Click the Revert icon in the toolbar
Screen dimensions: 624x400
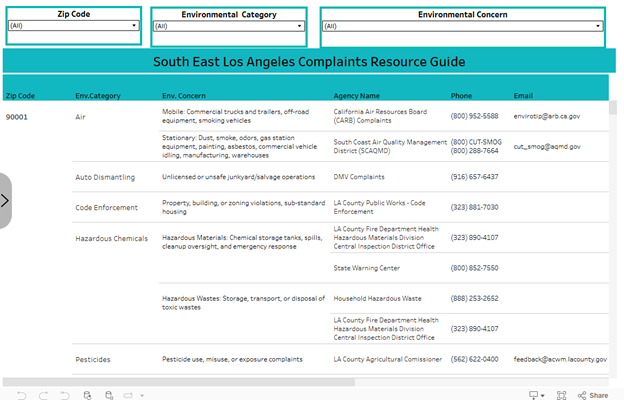pyautogui.click(x=65, y=395)
